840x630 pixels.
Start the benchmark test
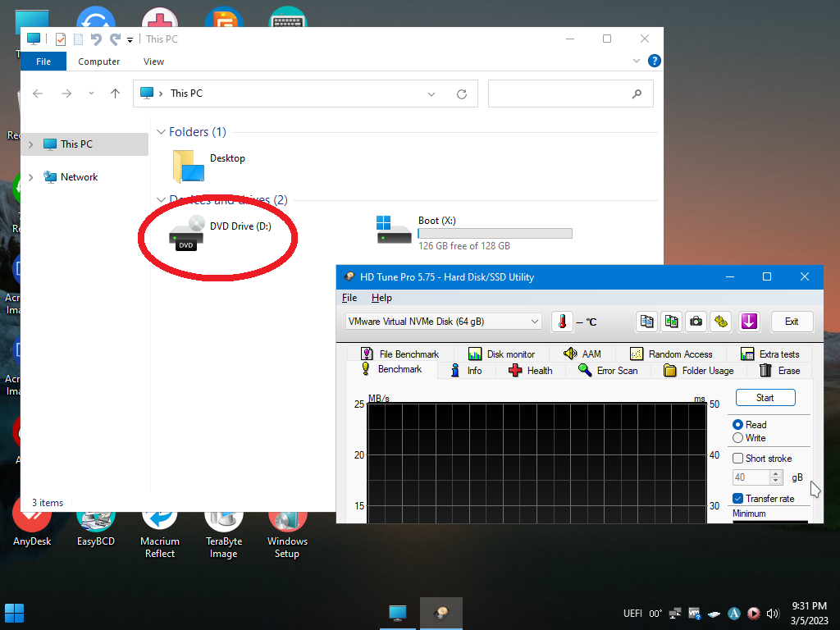(765, 398)
